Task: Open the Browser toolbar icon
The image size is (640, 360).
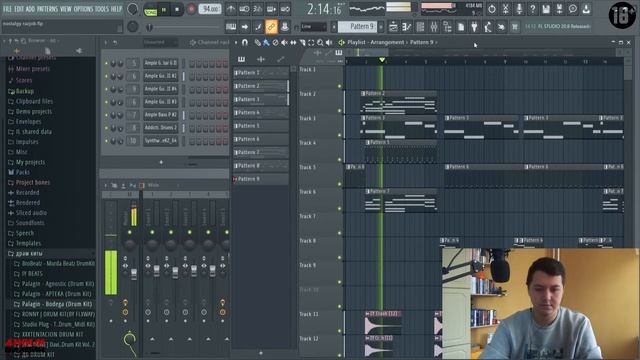Action: [x=447, y=27]
